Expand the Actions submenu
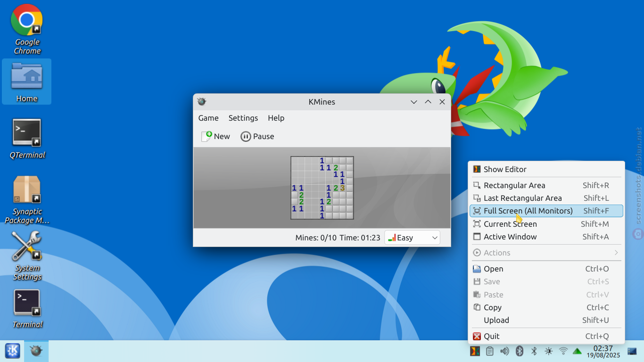Image resolution: width=644 pixels, height=362 pixels. (546, 253)
